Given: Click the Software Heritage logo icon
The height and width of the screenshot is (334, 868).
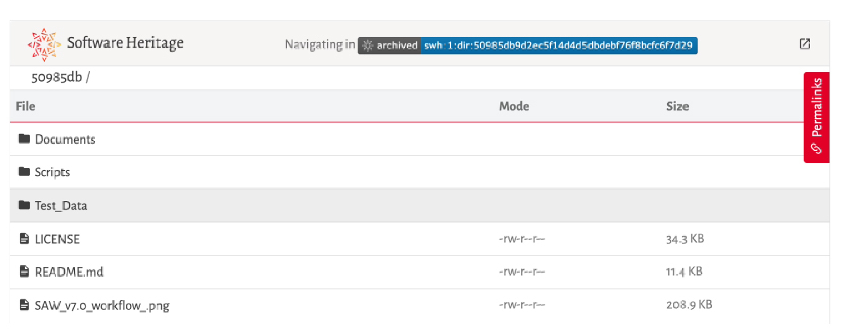Looking at the screenshot, I should click(44, 44).
